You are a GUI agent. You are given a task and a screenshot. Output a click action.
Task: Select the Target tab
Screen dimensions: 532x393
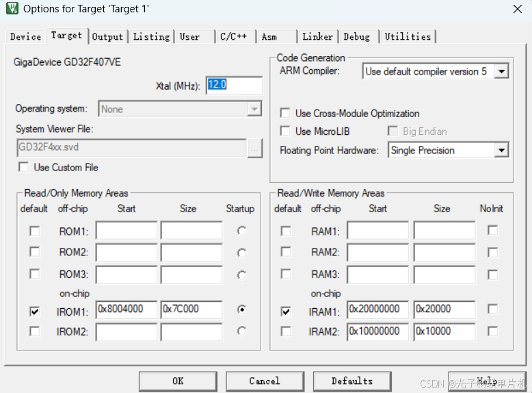66,36
